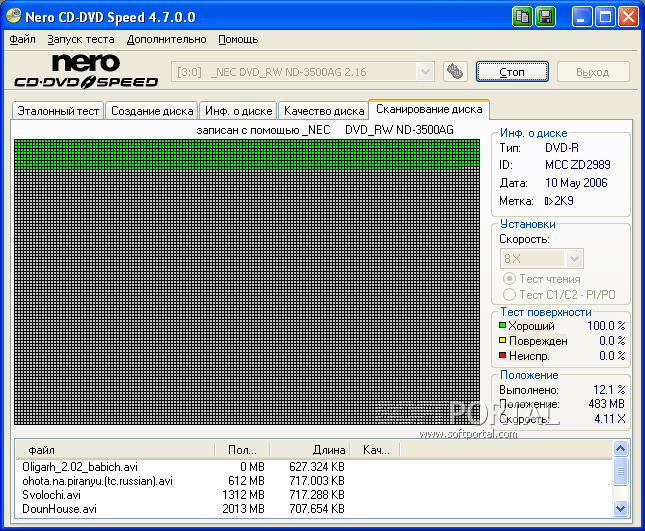Click the Пол... column header

242,450
